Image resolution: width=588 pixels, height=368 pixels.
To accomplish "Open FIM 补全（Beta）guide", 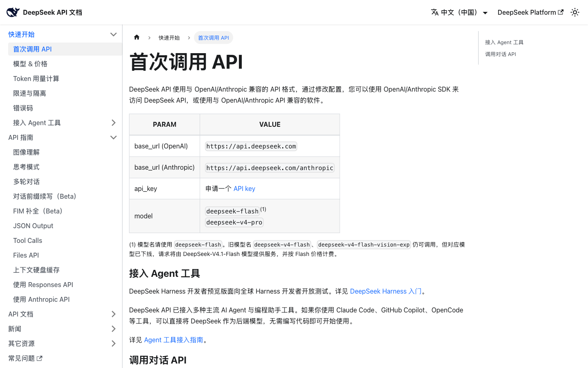I will coord(65,211).
